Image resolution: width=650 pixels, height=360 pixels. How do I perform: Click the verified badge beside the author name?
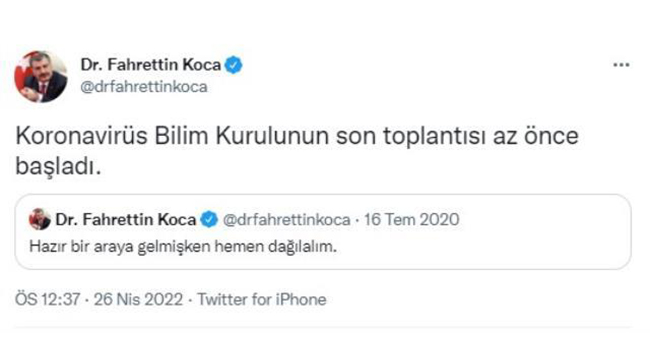coord(233,65)
